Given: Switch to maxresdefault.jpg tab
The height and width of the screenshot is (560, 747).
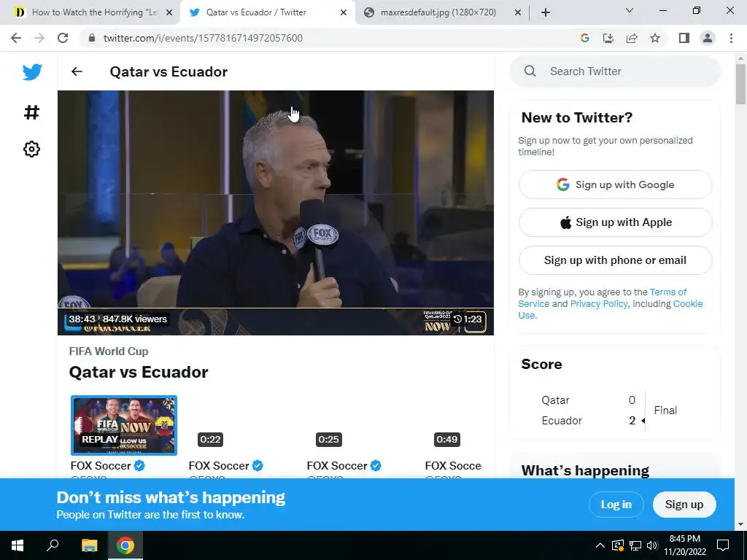Looking at the screenshot, I should click(443, 12).
